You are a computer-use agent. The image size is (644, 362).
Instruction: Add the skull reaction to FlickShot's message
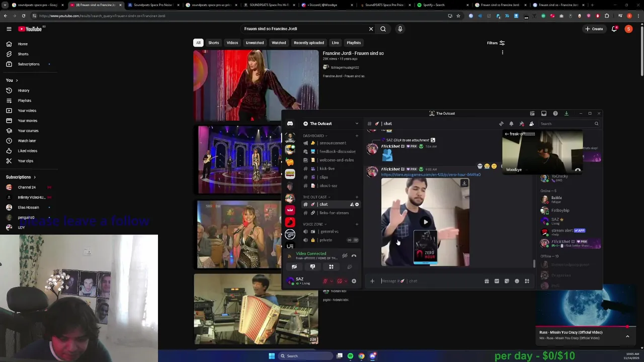coord(480,166)
